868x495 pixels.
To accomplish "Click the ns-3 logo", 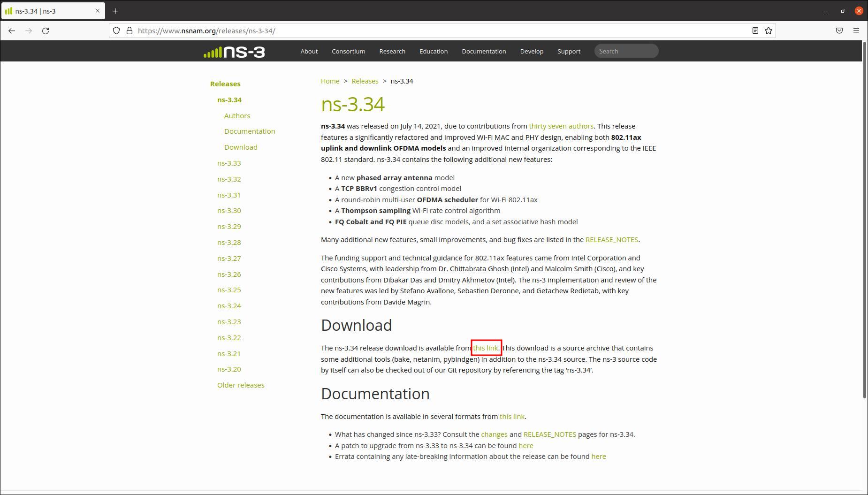I will tap(234, 52).
